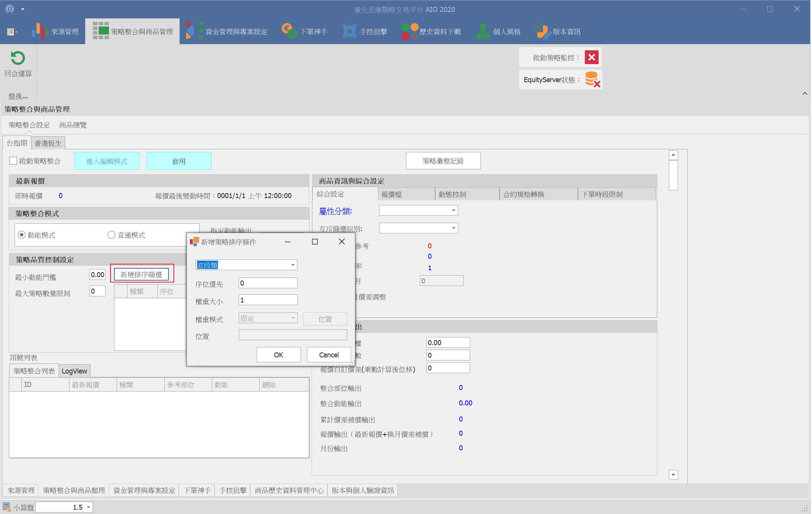Image resolution: width=812 pixels, height=514 pixels.
Task: Click the app logo icon in the title bar
Action: [x=10, y=9]
